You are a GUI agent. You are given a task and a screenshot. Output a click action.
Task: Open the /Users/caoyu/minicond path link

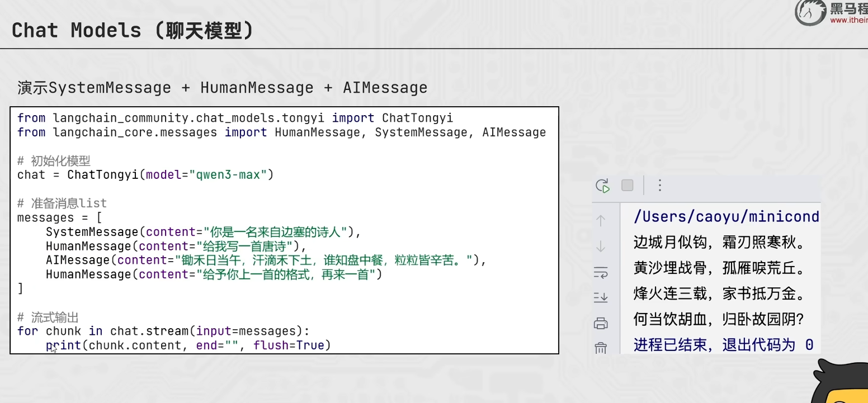(x=727, y=217)
